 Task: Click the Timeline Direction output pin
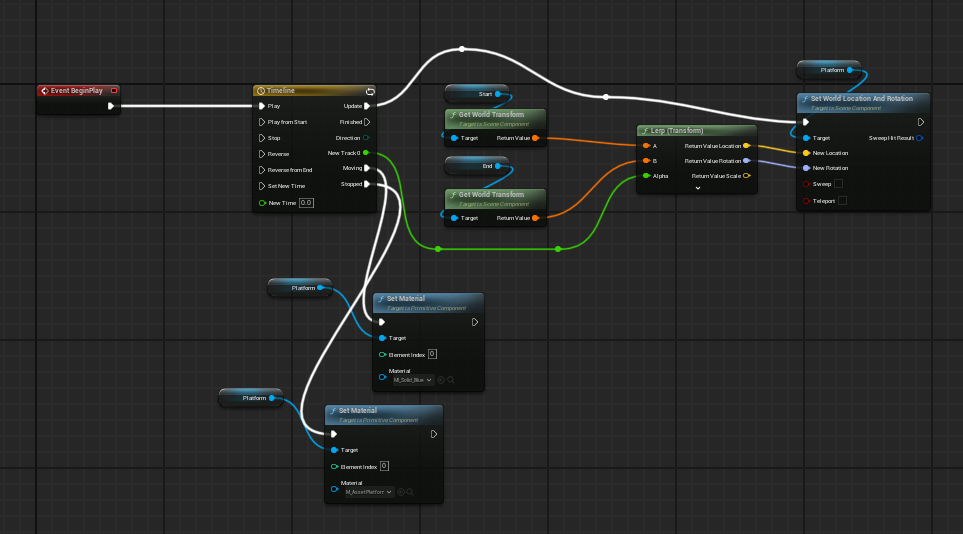click(367, 138)
